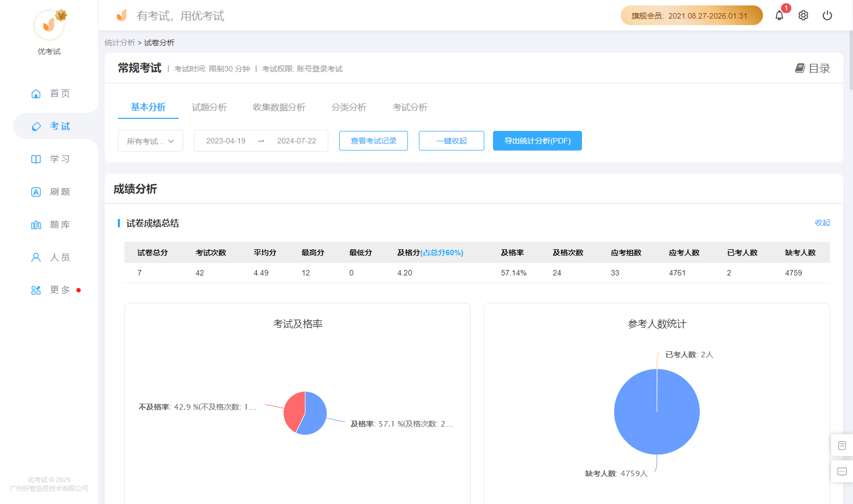Click 及格率 57.1% chart label
The width and height of the screenshot is (853, 504).
point(402,424)
